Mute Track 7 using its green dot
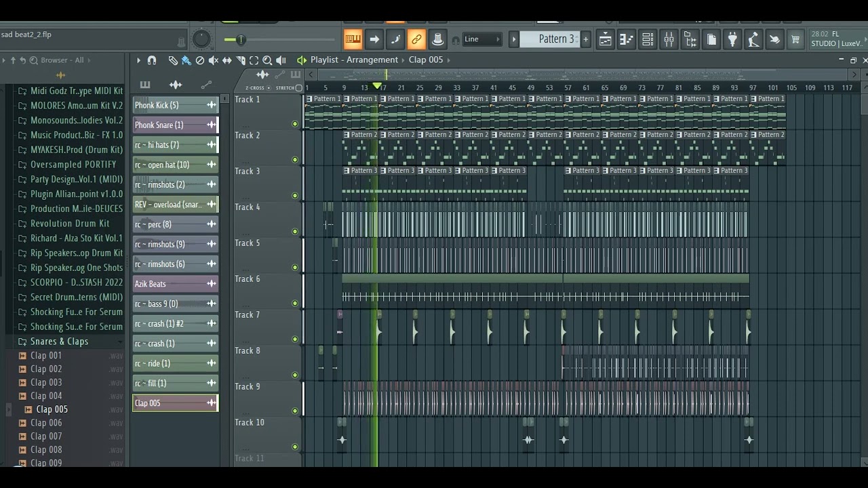868x488 pixels. tap(295, 340)
